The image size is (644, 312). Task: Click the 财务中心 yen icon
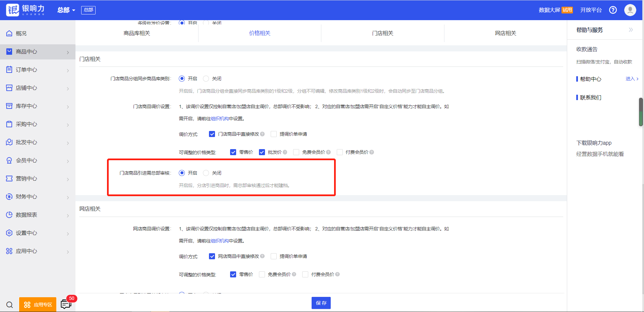click(9, 196)
